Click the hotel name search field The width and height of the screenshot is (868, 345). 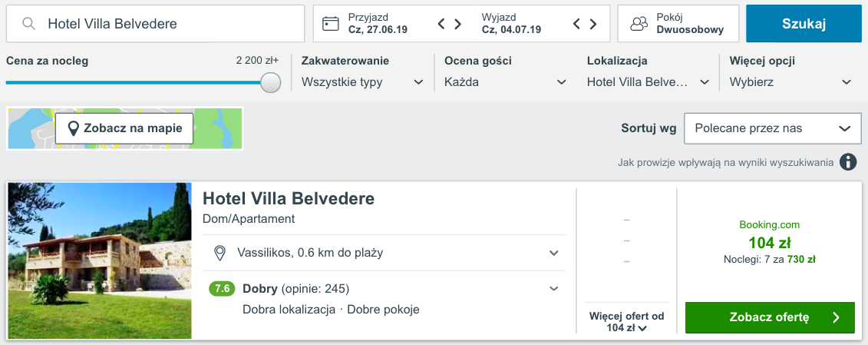click(156, 24)
